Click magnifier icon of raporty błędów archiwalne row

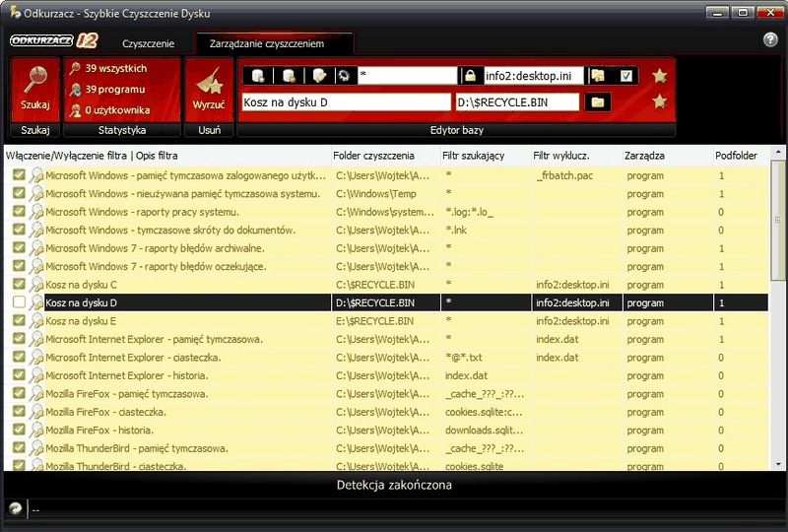[36, 248]
